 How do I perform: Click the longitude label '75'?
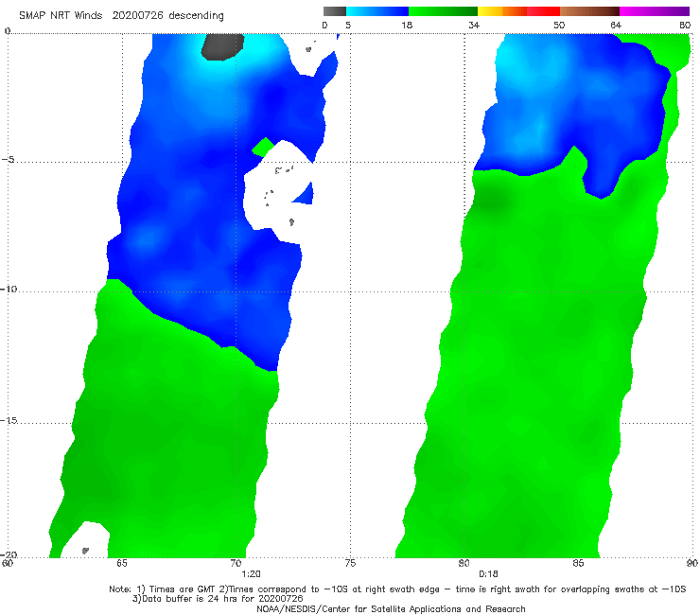[350, 563]
